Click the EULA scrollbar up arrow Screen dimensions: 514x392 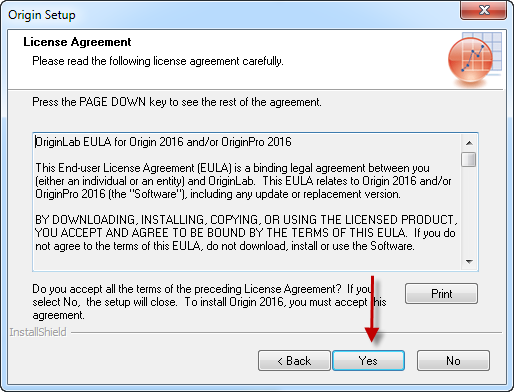469,143
